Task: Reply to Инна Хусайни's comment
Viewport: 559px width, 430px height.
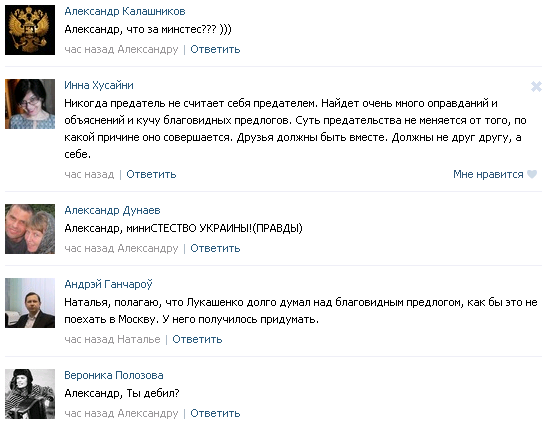Action: (151, 174)
